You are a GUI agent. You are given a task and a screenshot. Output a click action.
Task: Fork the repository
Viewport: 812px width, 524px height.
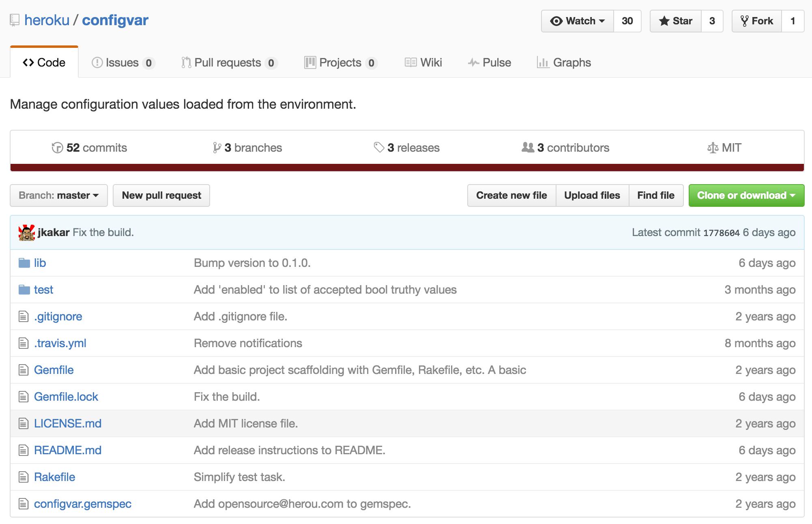[757, 21]
